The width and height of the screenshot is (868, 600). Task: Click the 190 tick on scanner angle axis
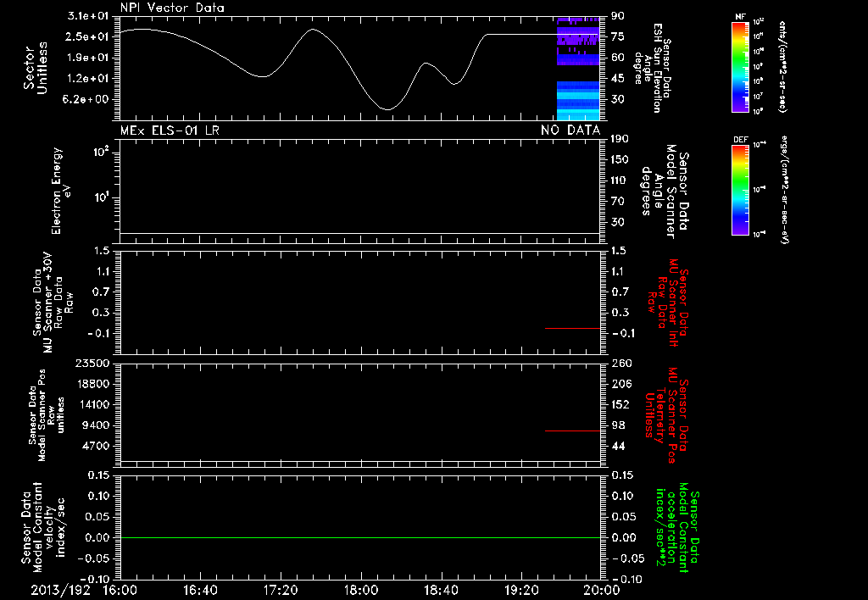click(x=620, y=138)
